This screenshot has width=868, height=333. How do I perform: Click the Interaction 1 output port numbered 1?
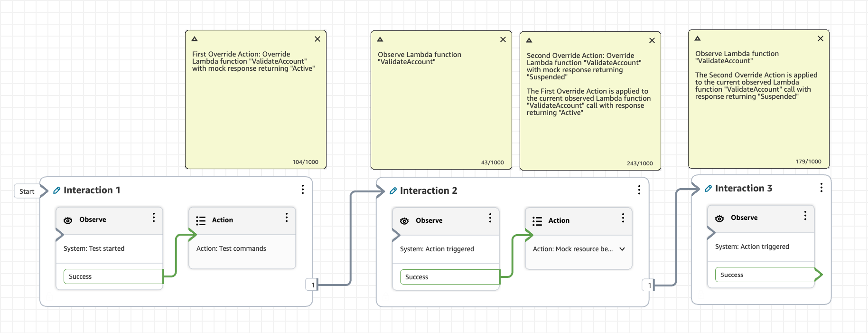[x=312, y=285]
